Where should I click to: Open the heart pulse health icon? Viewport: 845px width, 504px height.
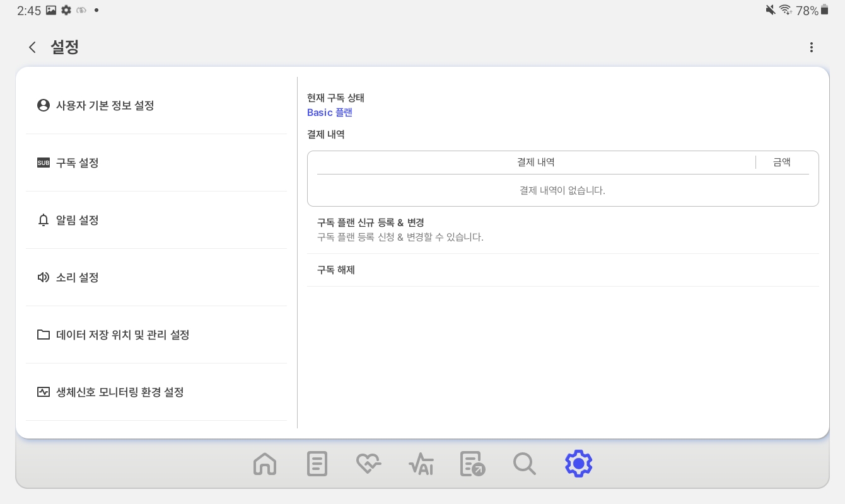[369, 464]
